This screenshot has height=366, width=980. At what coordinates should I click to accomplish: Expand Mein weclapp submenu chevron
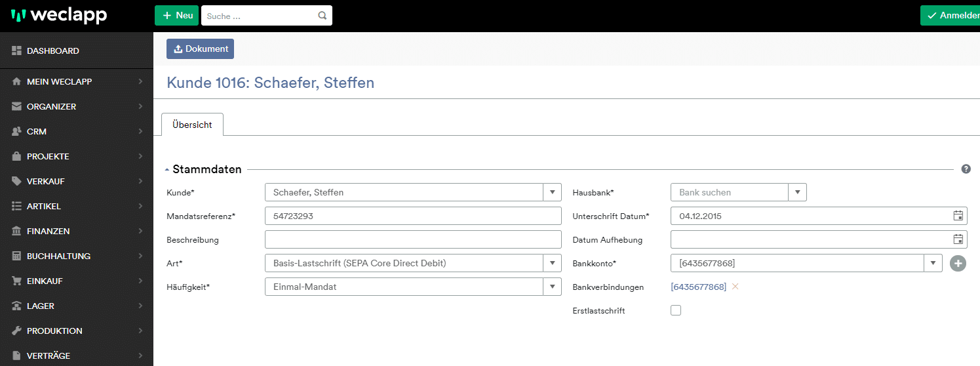click(140, 82)
